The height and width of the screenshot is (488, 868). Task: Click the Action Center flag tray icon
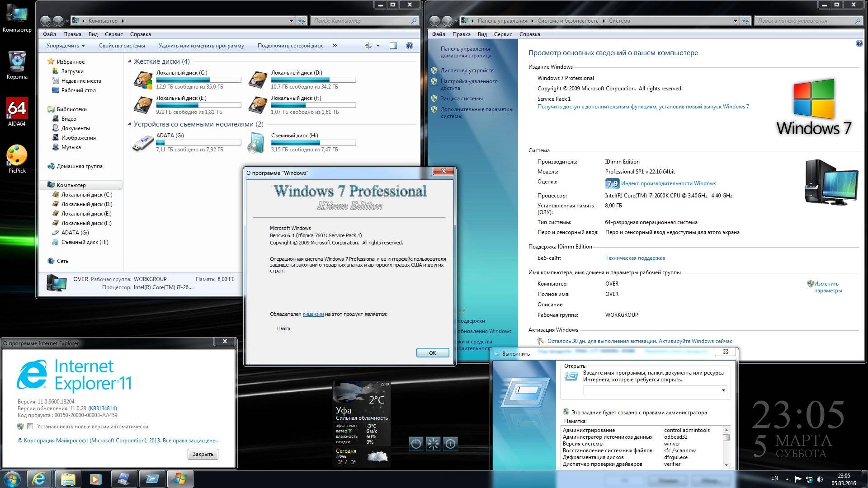pos(798,479)
